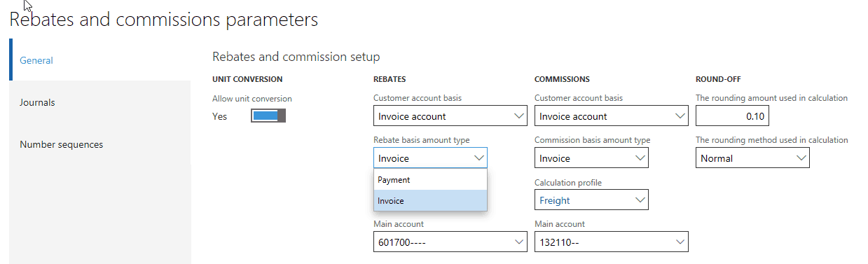Click the ROUND-OFF group label

click(x=718, y=79)
